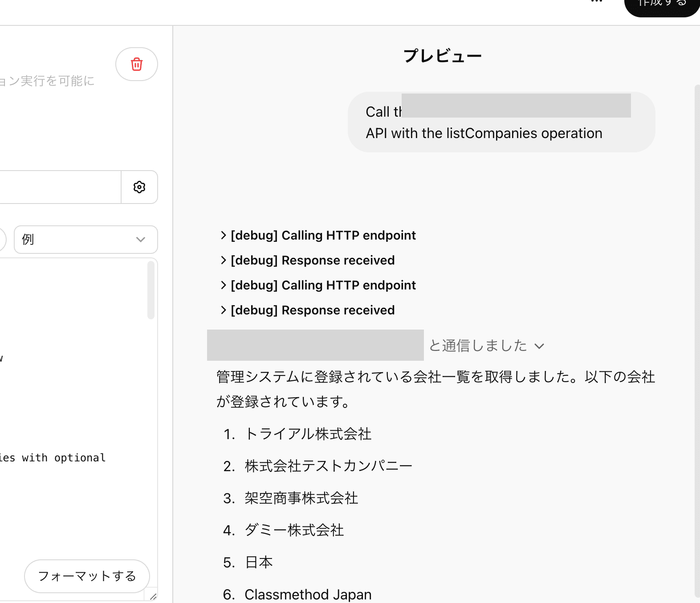Open the three-dot more options menu
This screenshot has height=603, width=700.
tap(597, 1)
